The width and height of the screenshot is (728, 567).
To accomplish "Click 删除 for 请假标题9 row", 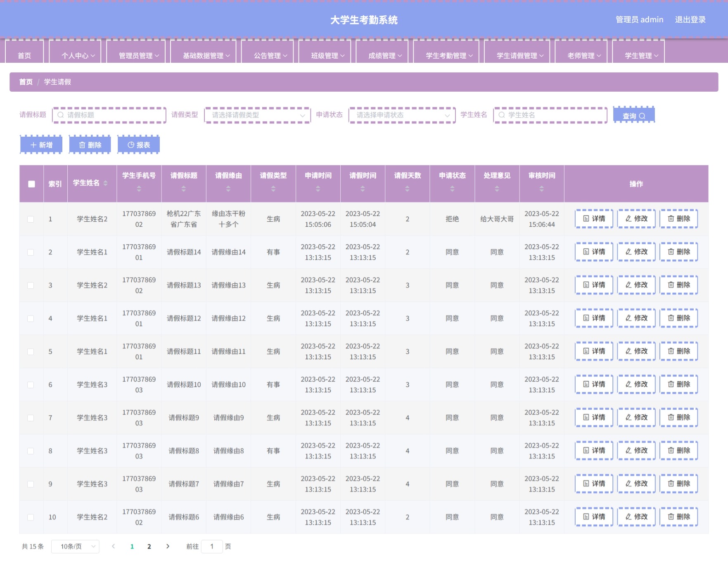I will pos(679,417).
